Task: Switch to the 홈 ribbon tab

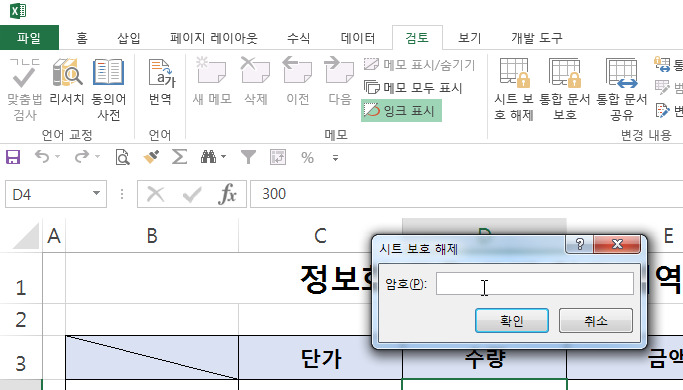Action: pyautogui.click(x=81, y=38)
